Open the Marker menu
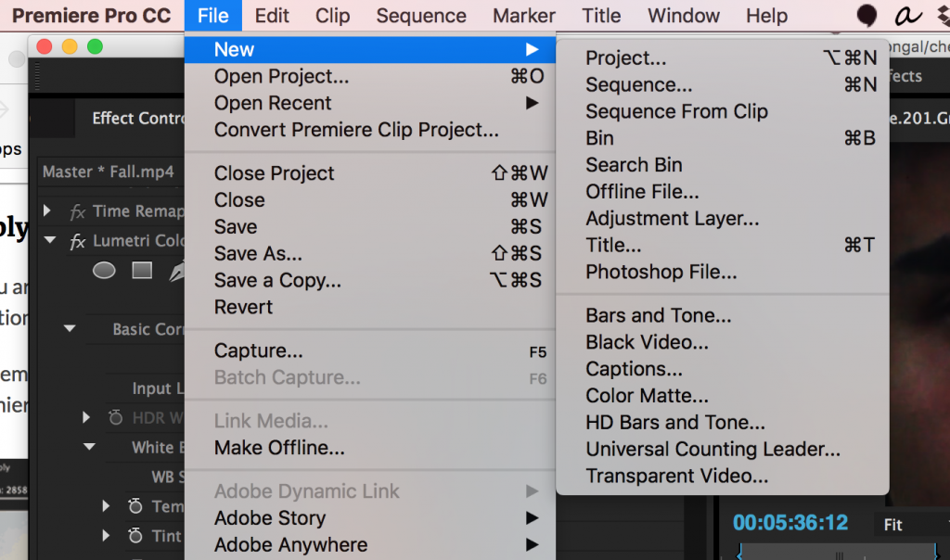The width and height of the screenshot is (950, 560). pos(524,16)
